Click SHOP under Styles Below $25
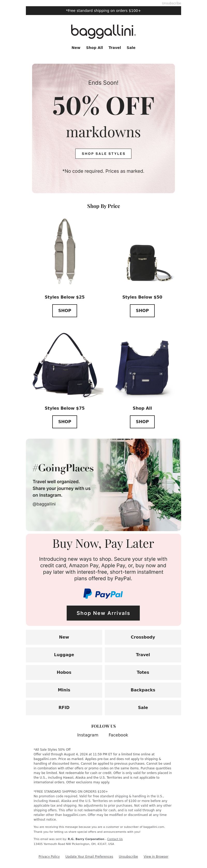The height and width of the screenshot is (868, 207). [65, 311]
